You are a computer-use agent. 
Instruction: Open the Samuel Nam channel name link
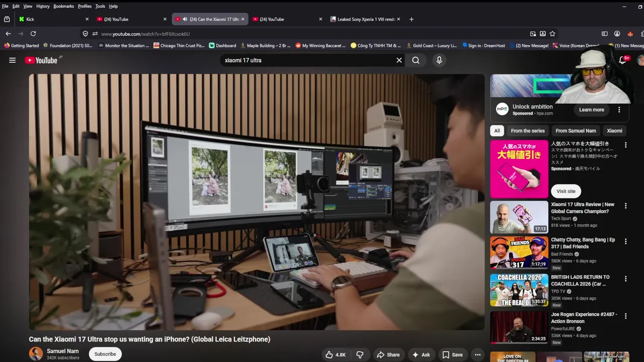coord(63,351)
